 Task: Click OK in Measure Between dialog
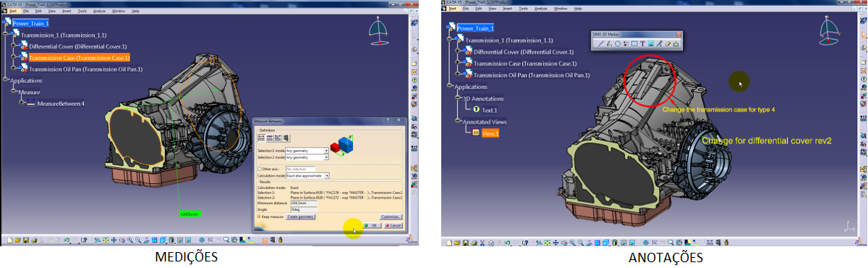[x=372, y=225]
